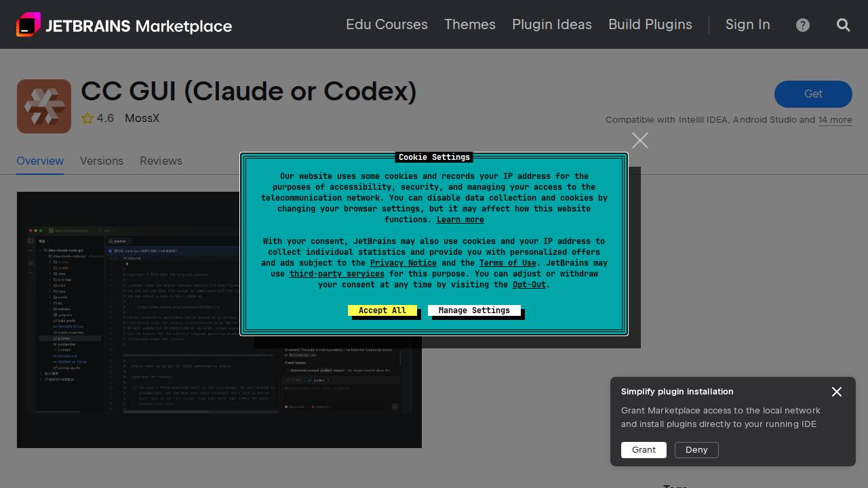This screenshot has width=868, height=488.
Task: Click the star rating icon
Action: 87,119
